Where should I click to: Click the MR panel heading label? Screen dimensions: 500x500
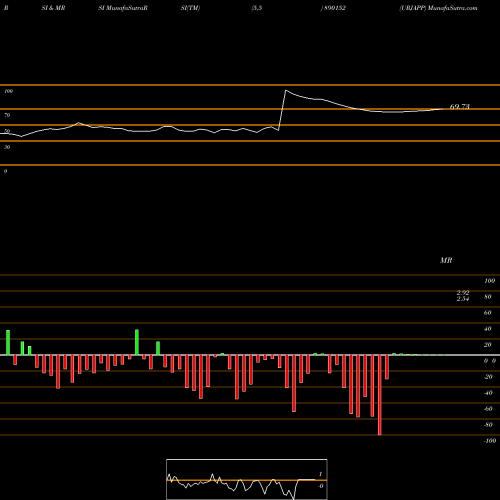coord(446,260)
